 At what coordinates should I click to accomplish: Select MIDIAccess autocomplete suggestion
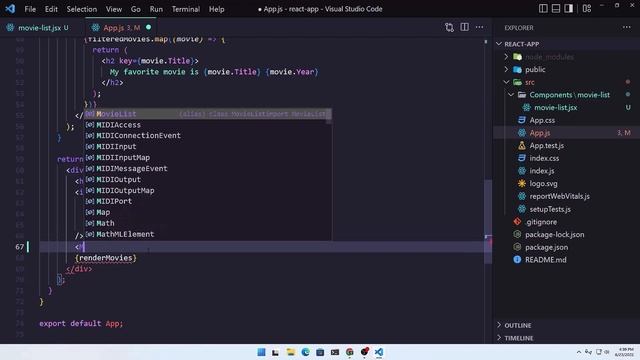[x=208, y=125]
